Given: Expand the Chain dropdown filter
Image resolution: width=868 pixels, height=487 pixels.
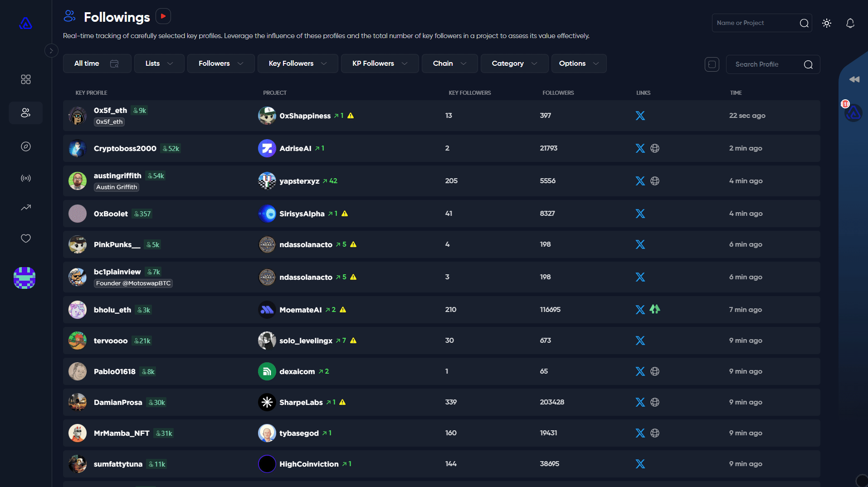Looking at the screenshot, I should tap(449, 63).
